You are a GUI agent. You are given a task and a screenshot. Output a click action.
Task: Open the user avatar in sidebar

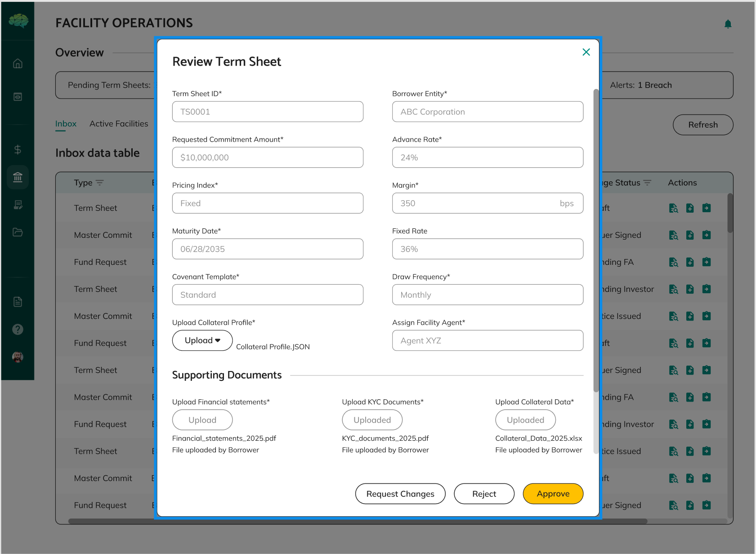click(18, 357)
